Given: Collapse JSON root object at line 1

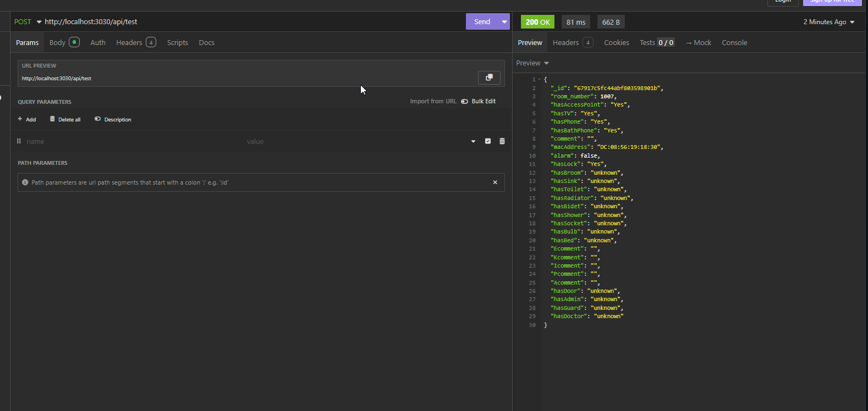Looking at the screenshot, I should click(539, 80).
